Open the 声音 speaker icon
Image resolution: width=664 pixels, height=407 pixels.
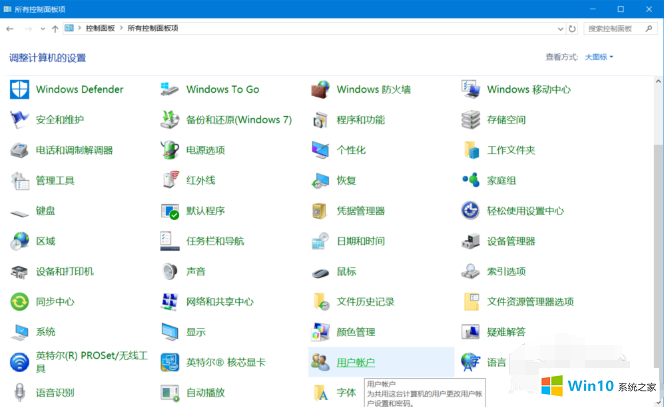[170, 271]
